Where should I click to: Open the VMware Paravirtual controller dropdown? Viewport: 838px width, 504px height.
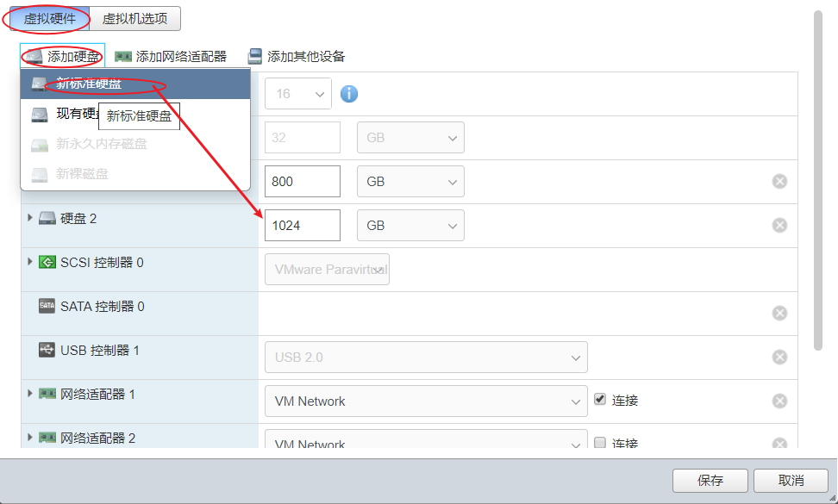point(327,269)
